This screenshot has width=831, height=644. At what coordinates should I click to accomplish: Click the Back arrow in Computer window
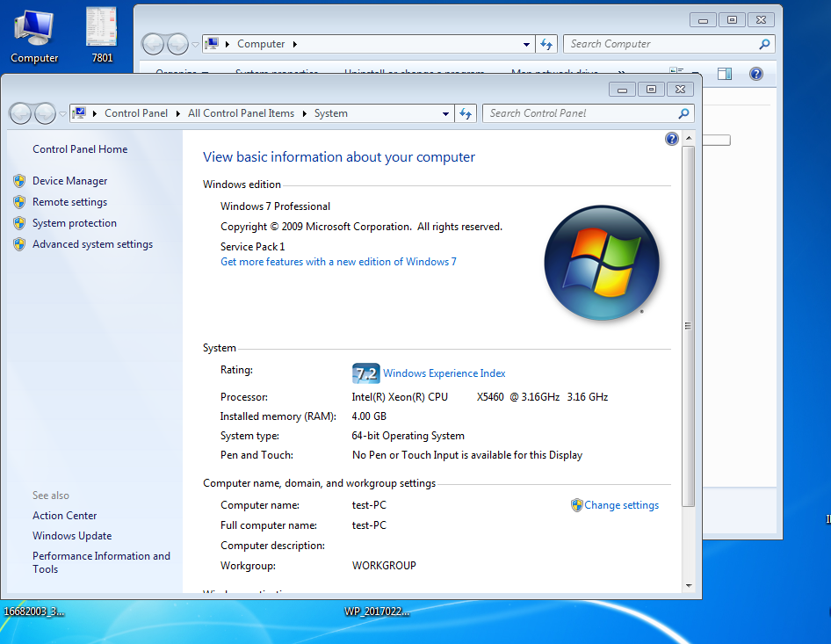coord(153,44)
